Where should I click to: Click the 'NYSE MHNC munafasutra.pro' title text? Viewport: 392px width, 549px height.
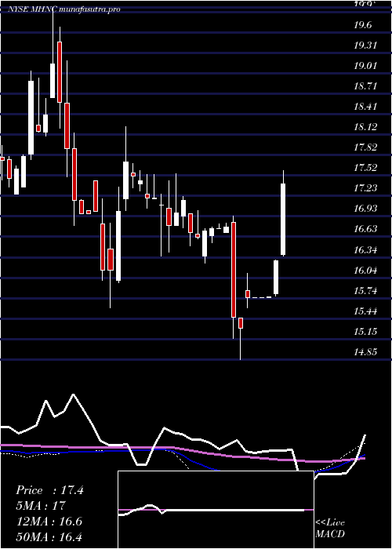pos(64,9)
